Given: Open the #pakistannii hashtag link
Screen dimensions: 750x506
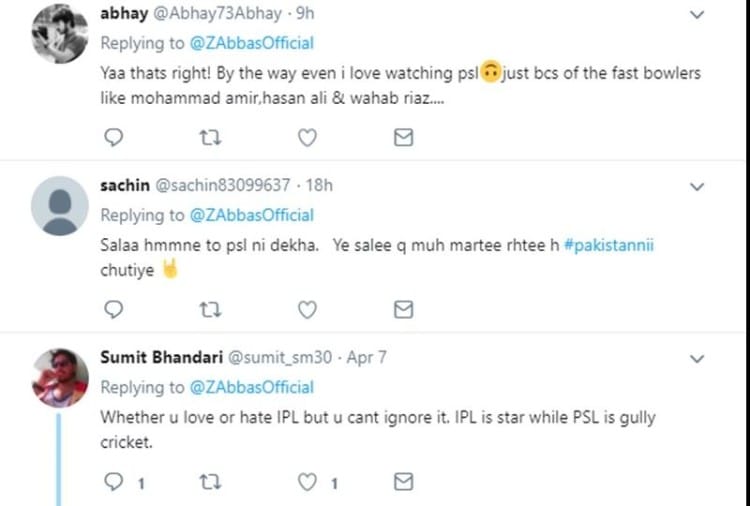Looking at the screenshot, I should coord(608,246).
